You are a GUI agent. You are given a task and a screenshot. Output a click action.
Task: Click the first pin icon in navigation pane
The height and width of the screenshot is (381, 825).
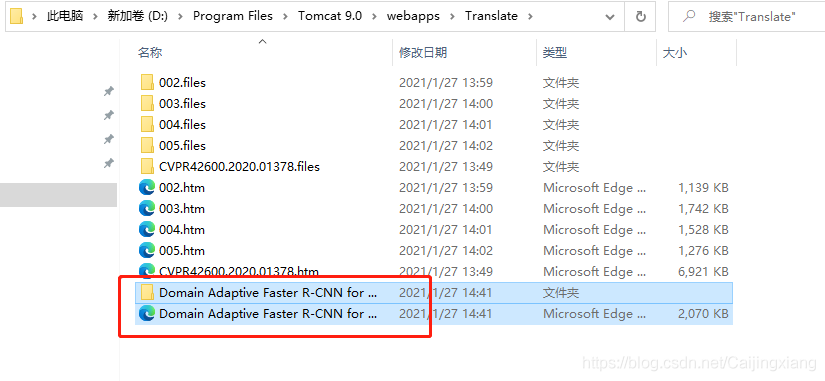[108, 92]
